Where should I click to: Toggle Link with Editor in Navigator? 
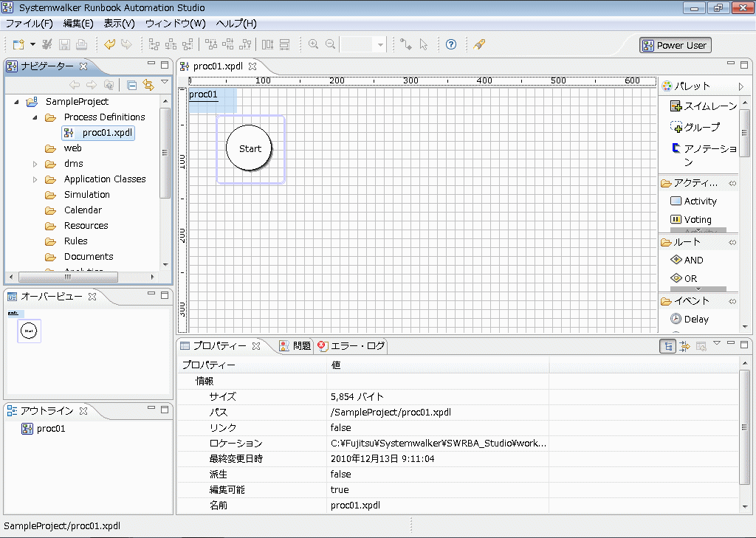tap(148, 86)
